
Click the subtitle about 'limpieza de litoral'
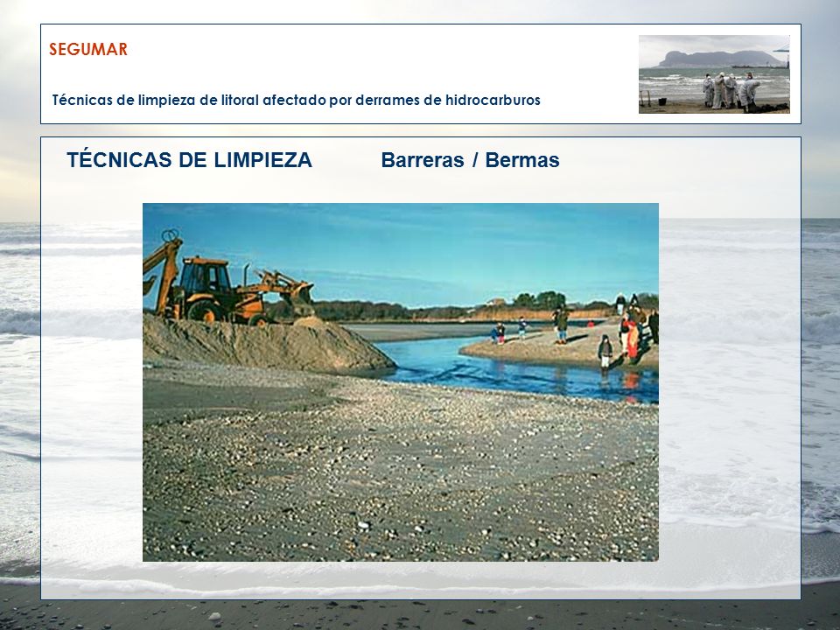(297, 100)
